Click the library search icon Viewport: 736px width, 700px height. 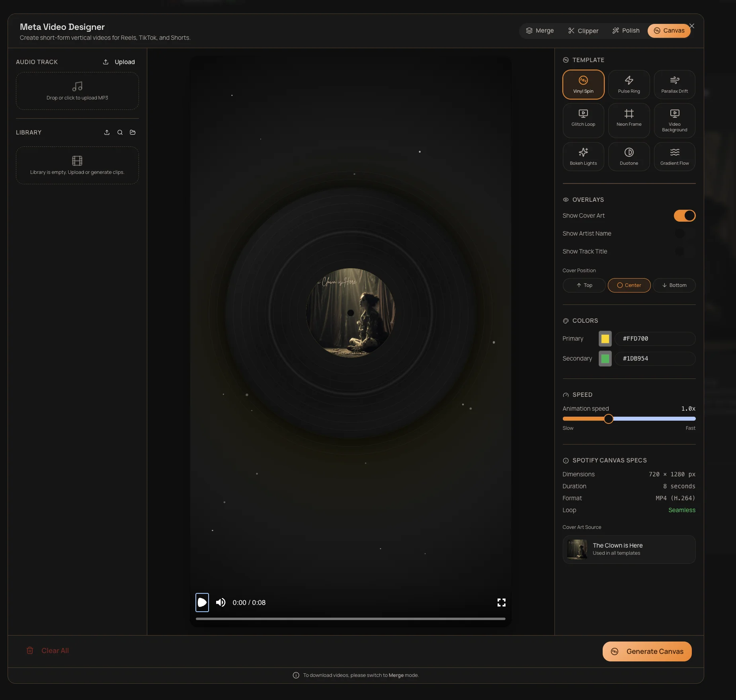pos(120,133)
